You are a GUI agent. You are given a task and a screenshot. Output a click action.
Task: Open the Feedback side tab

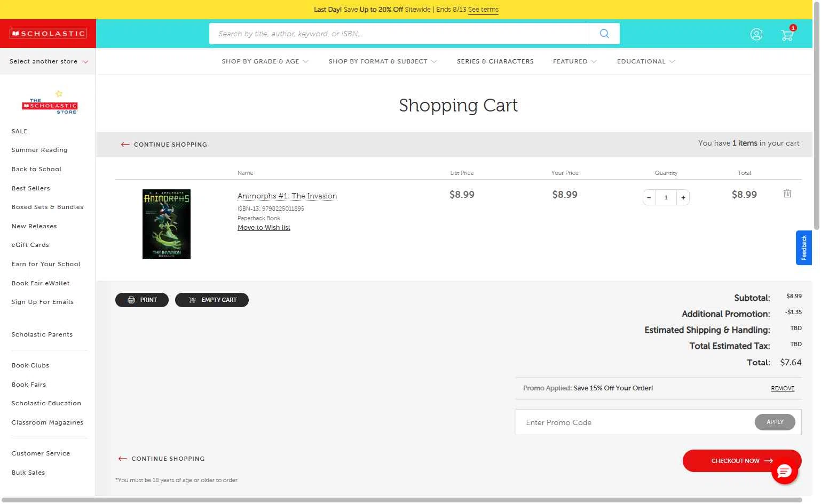[x=804, y=248]
